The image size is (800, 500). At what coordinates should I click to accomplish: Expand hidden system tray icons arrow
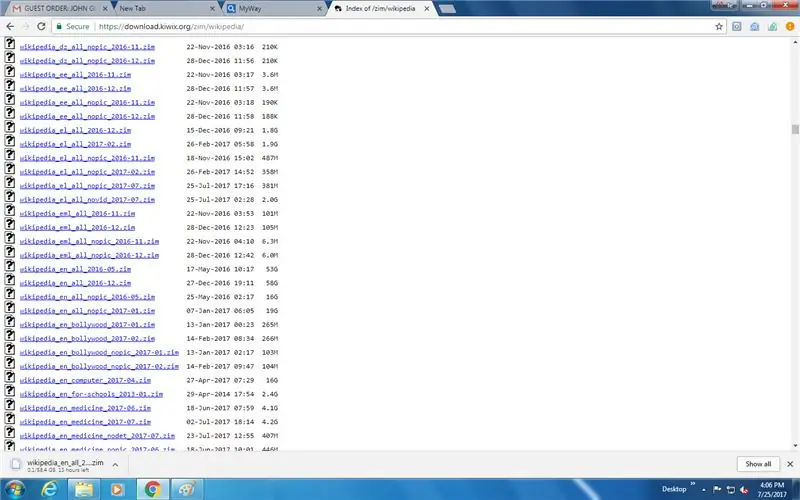pyautogui.click(x=704, y=490)
